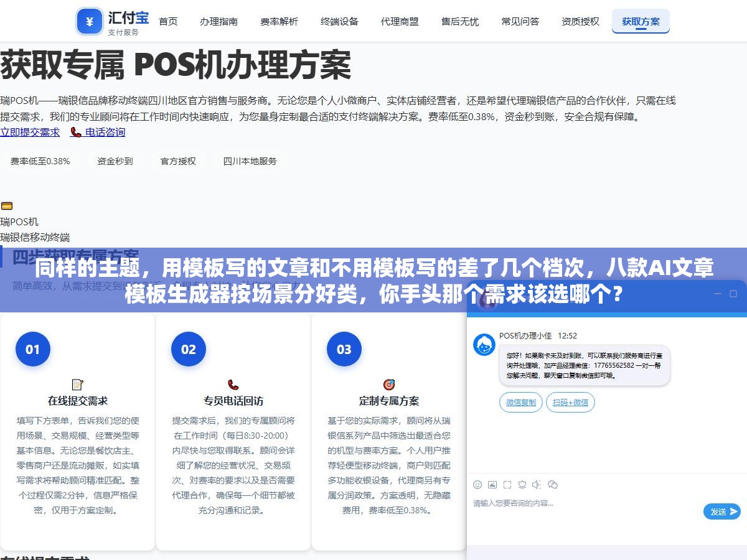Click the rating flower icon in chat

tap(522, 485)
